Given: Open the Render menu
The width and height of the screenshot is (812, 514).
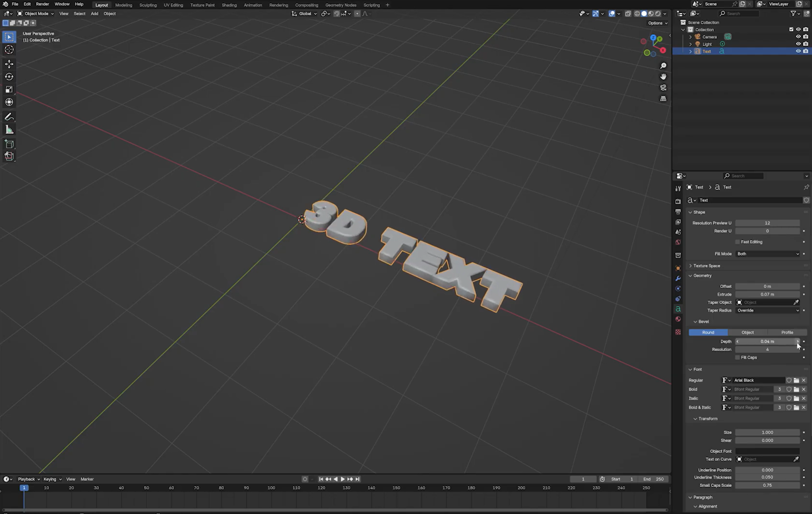Looking at the screenshot, I should click(x=43, y=4).
